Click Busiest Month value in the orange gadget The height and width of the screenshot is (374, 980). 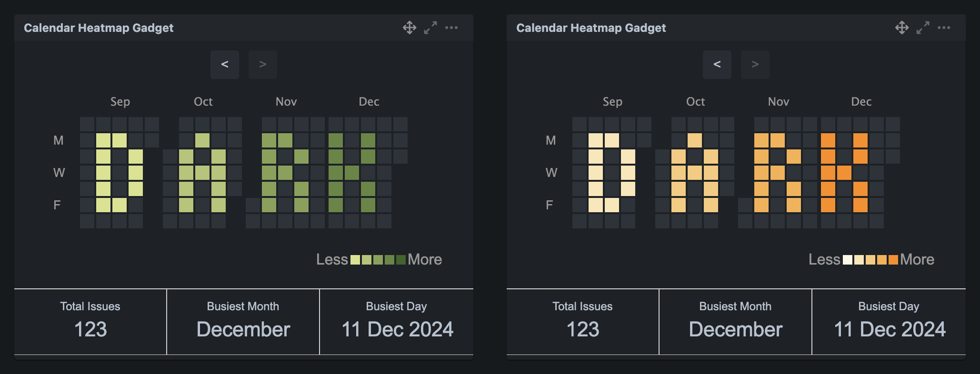coord(735,329)
